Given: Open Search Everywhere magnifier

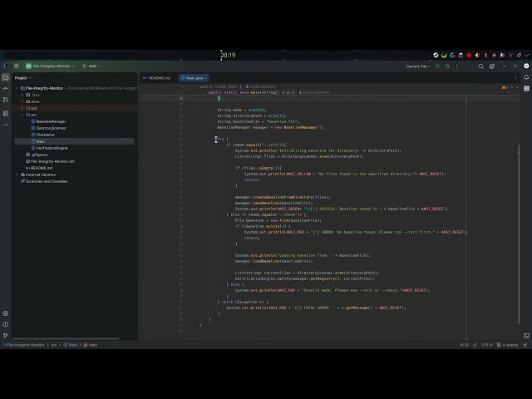Looking at the screenshot, I should [480, 66].
